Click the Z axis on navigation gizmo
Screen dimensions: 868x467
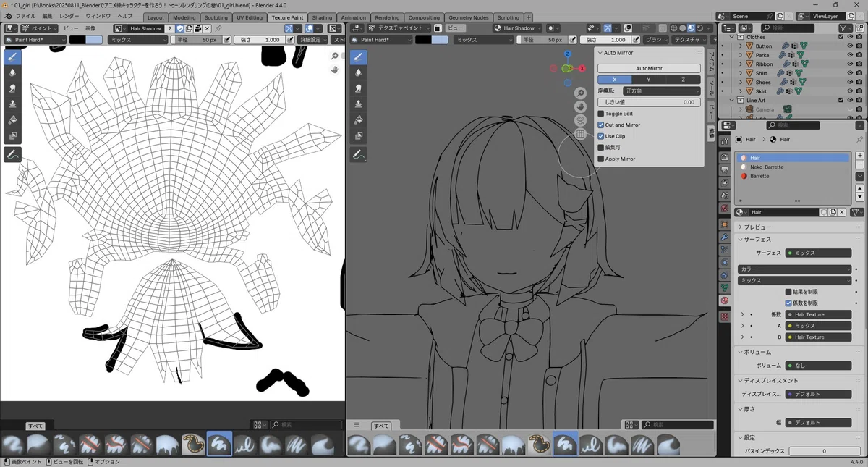(x=568, y=54)
